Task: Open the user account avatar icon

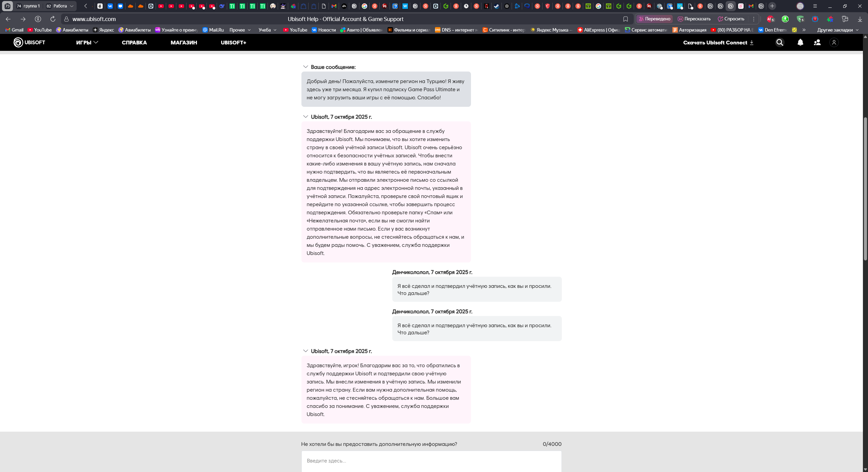Action: pos(834,42)
